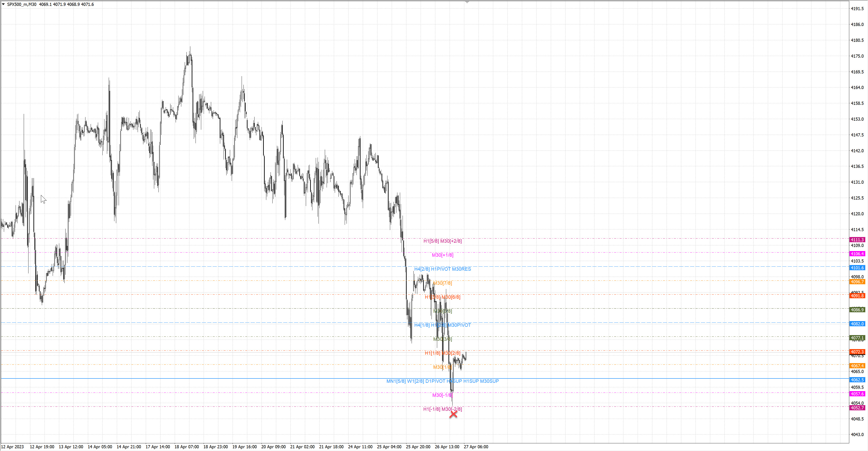Screen dimensions: 868x451
Task: Select the blue 4062.5 price tag
Action: tap(857, 380)
